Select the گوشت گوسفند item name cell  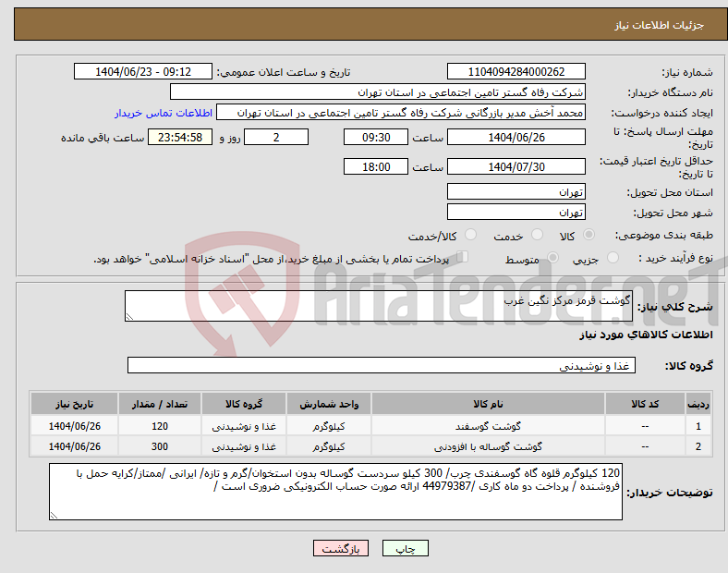point(488,426)
